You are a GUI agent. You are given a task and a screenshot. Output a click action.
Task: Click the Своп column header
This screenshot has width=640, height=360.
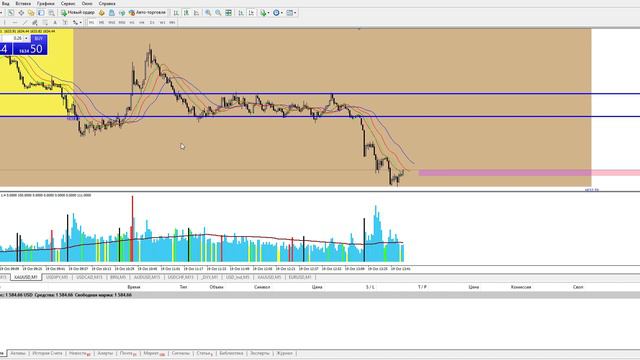tap(578, 287)
